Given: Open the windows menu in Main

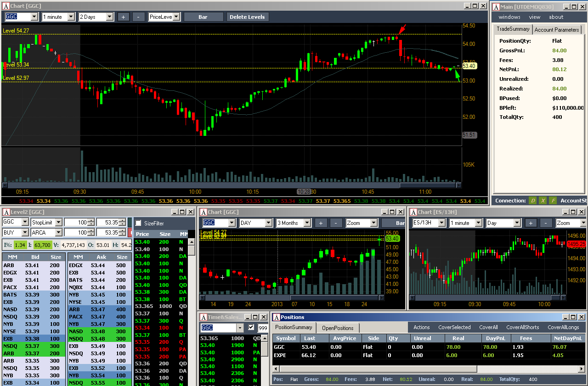Looking at the screenshot, I should click(509, 17).
